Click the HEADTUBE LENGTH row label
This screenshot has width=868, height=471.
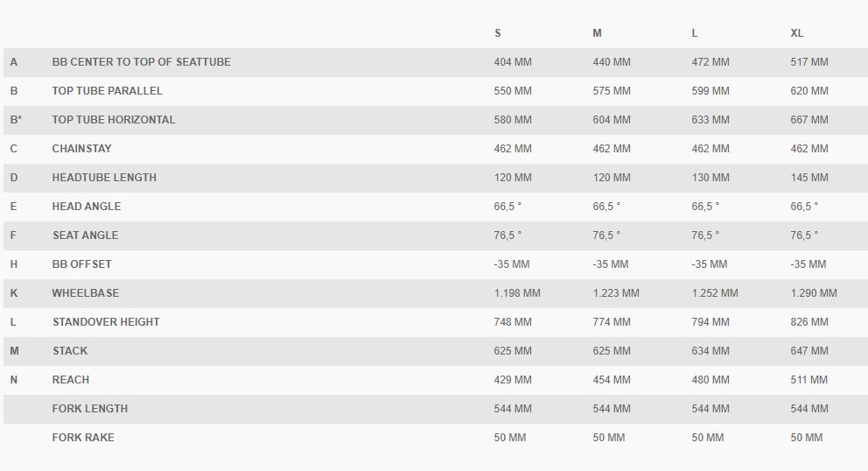click(x=104, y=178)
